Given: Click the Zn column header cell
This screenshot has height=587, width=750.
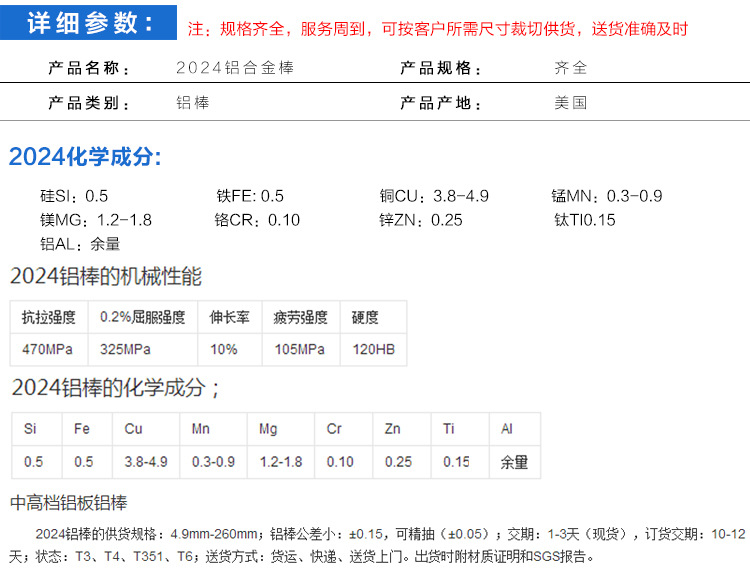Looking at the screenshot, I should tap(402, 429).
